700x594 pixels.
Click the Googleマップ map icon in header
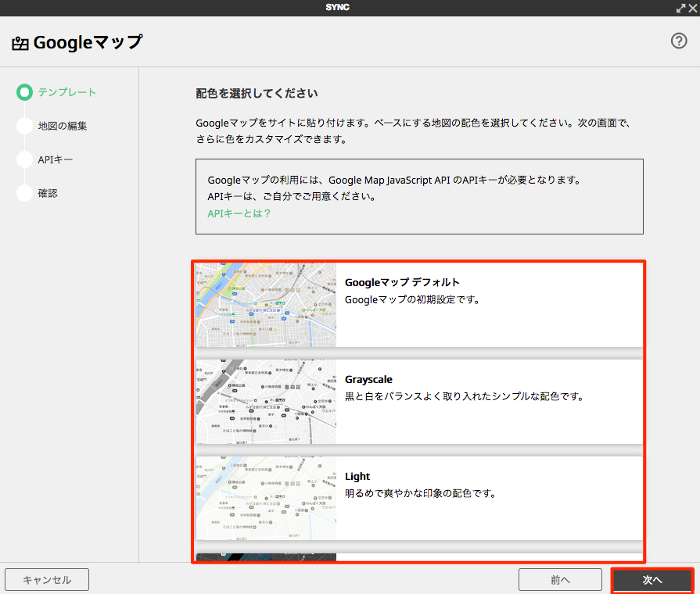(x=20, y=43)
